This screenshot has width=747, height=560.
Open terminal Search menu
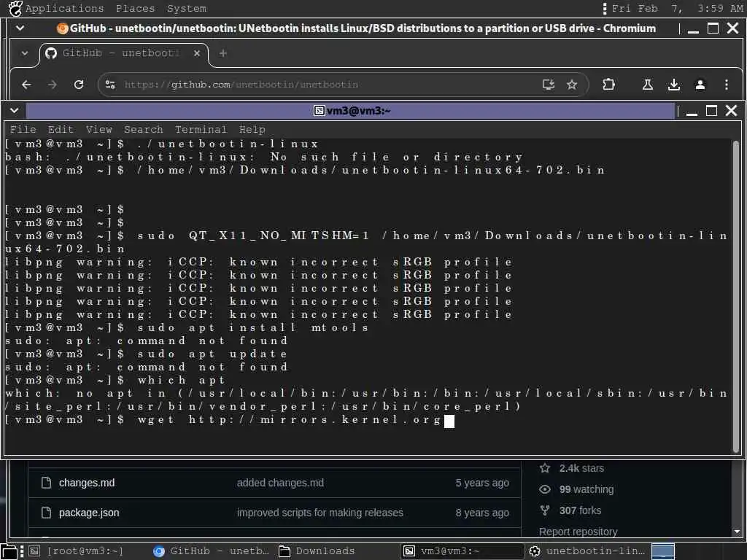coord(144,130)
